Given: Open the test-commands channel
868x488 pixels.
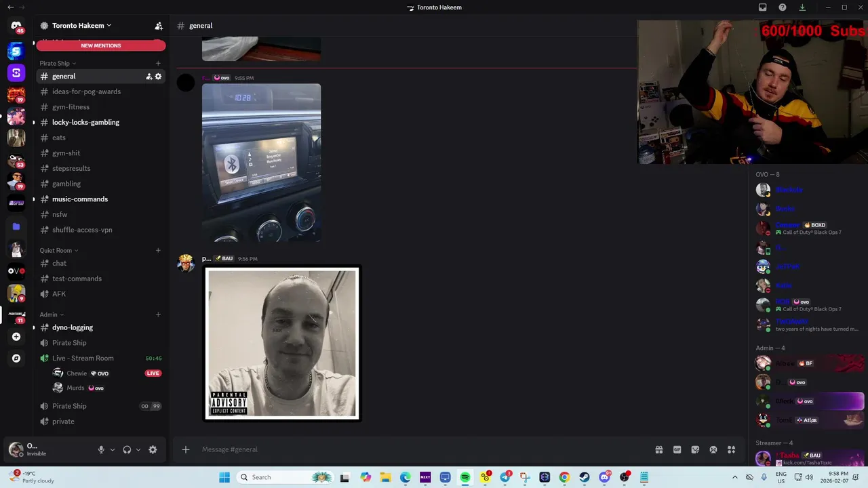Looking at the screenshot, I should click(x=101, y=279).
